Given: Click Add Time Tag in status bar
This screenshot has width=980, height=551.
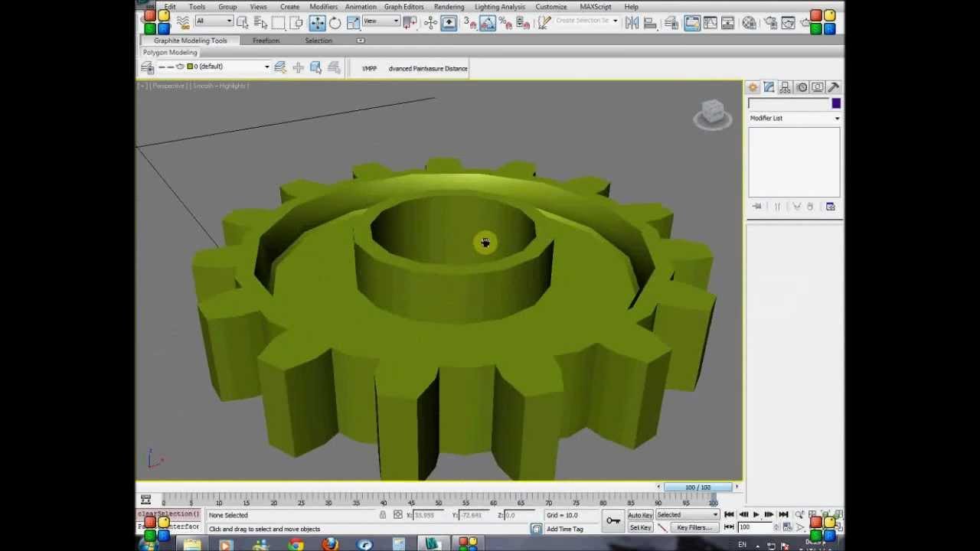Looking at the screenshot, I should pos(565,529).
